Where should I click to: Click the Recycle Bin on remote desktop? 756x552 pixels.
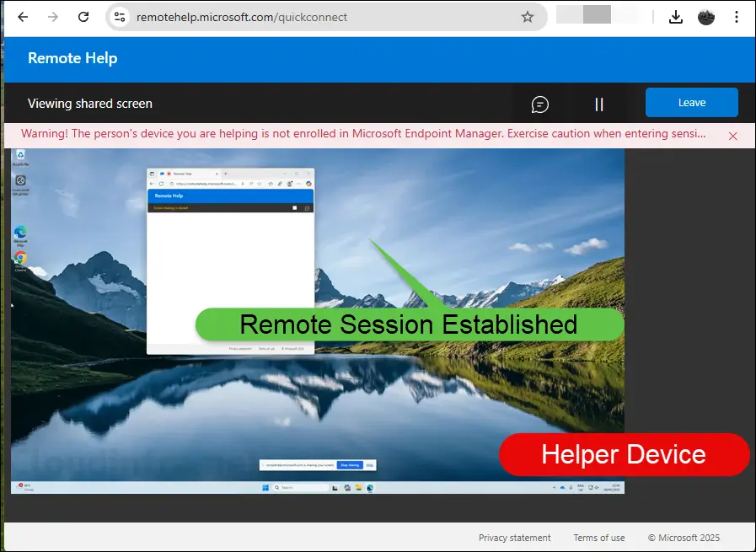20,157
